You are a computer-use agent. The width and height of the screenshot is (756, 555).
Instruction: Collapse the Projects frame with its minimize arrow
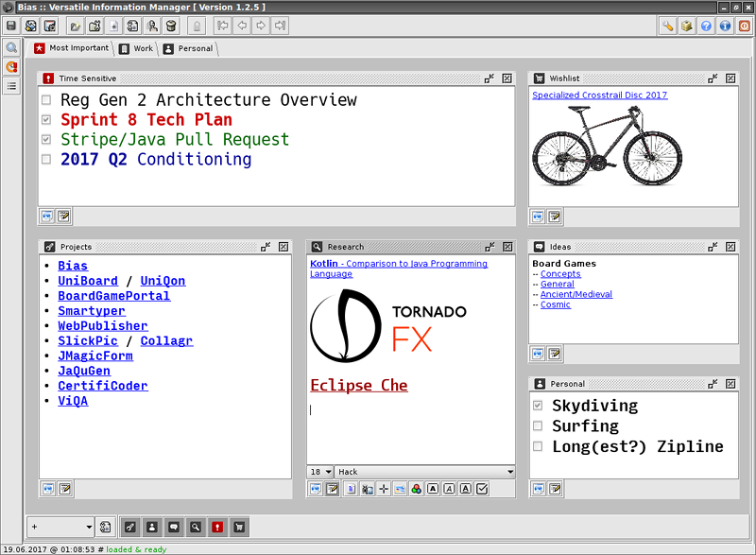click(x=266, y=247)
